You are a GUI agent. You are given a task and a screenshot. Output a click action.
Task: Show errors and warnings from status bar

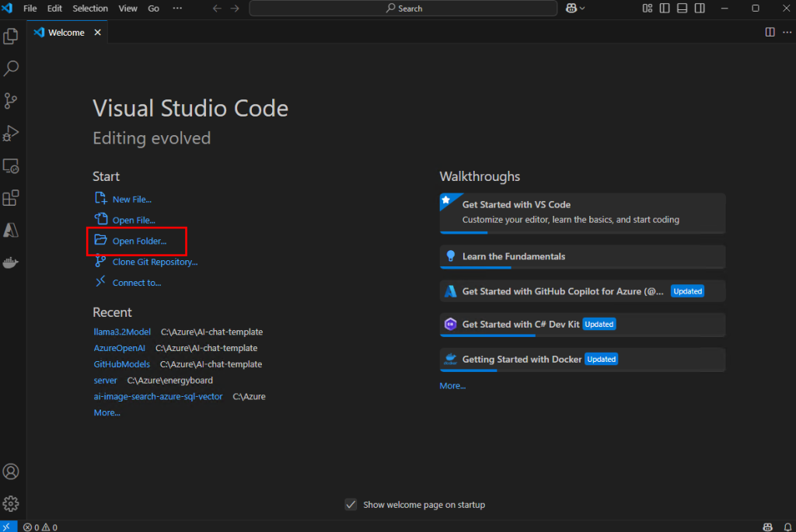pos(40,527)
